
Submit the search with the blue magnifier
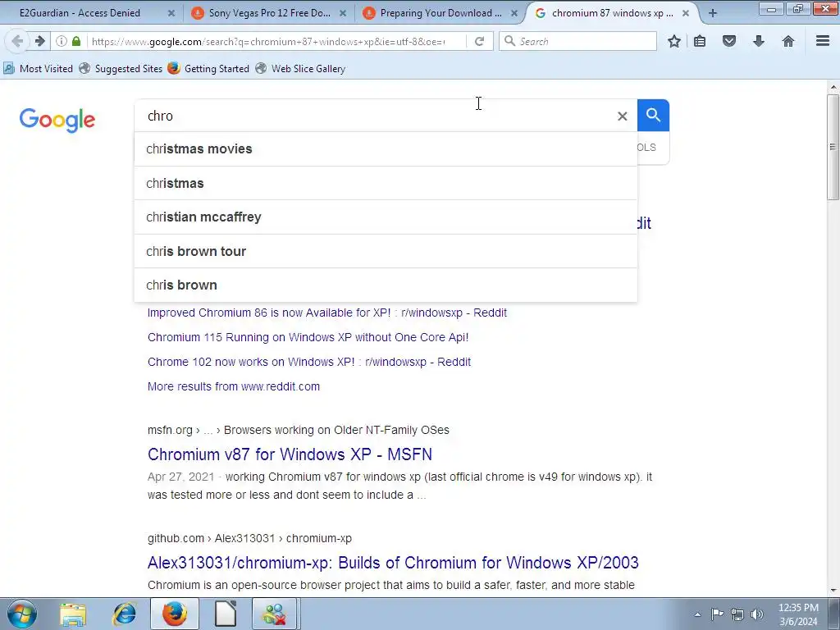(653, 115)
